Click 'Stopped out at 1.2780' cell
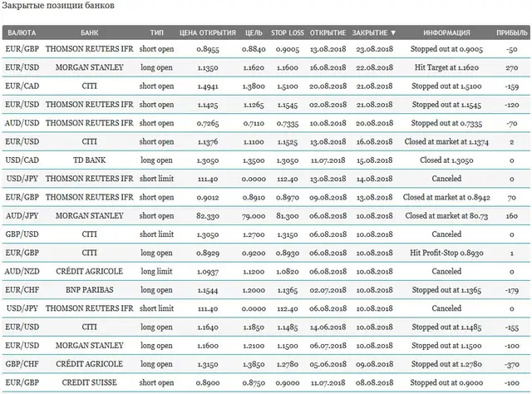 (446, 364)
